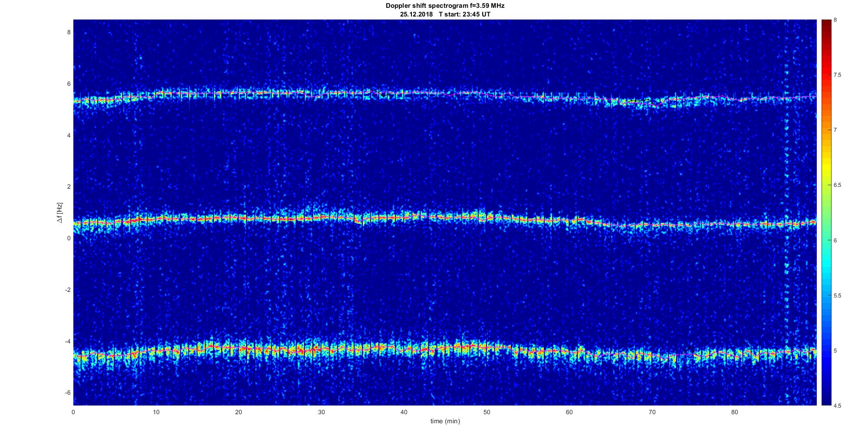Click the x-axis tick label '10'
The image size is (868, 435).
[156, 412]
